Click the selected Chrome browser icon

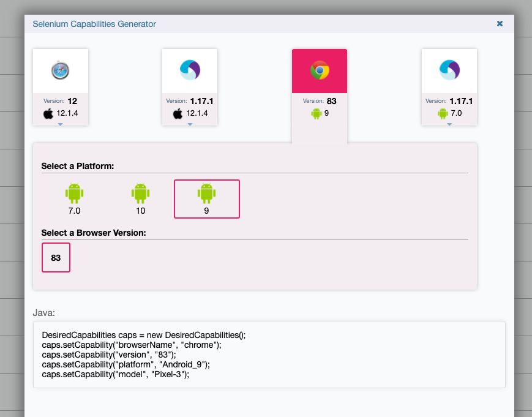(x=320, y=70)
